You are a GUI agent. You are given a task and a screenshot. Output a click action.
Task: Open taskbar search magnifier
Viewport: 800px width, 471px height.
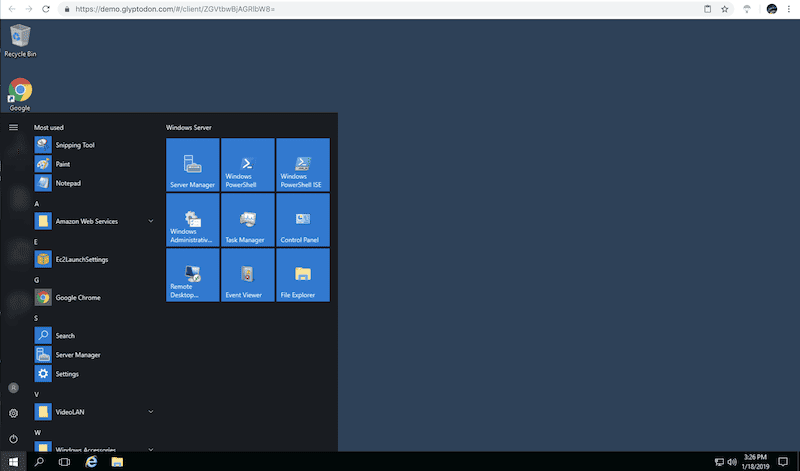pyautogui.click(x=39, y=462)
